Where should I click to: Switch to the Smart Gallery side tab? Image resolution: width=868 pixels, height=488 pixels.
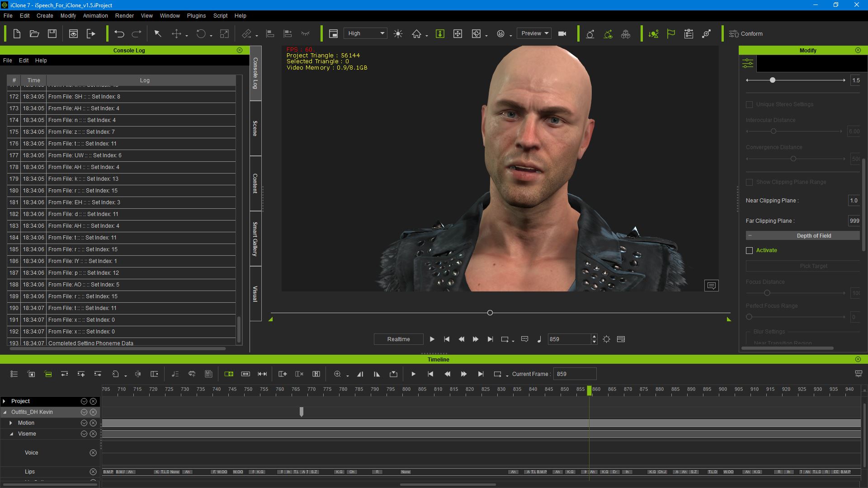pyautogui.click(x=255, y=239)
